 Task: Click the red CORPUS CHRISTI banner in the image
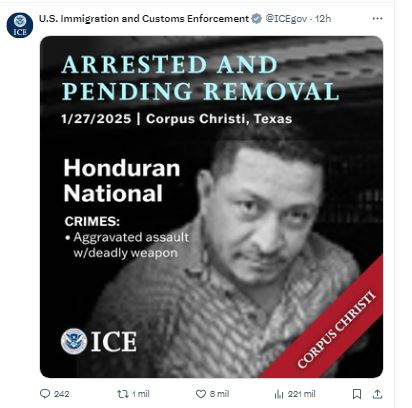point(336,329)
